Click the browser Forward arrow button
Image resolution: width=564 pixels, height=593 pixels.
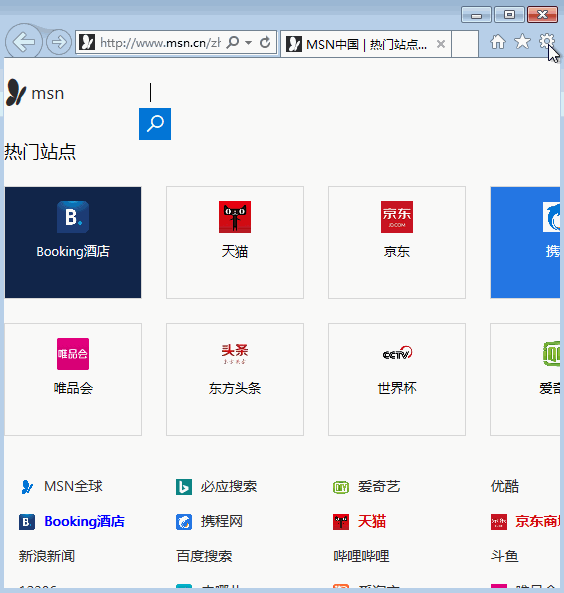click(59, 42)
